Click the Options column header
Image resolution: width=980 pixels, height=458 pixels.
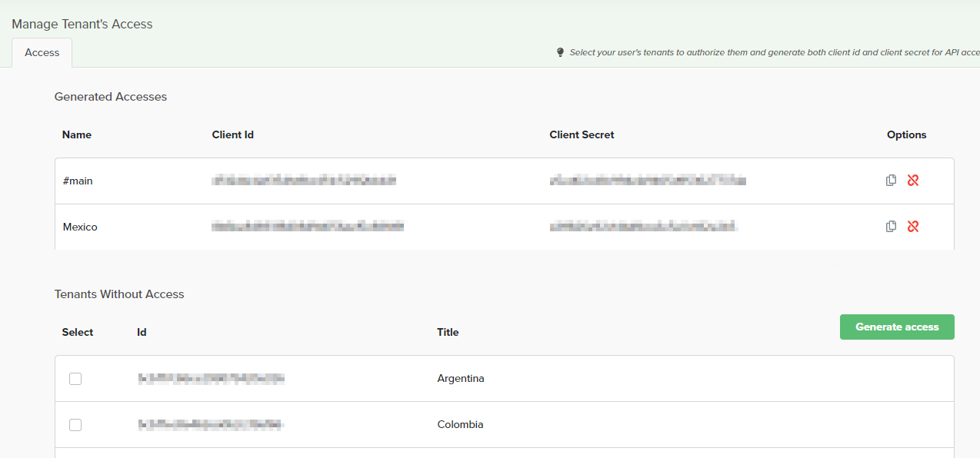pyautogui.click(x=906, y=134)
